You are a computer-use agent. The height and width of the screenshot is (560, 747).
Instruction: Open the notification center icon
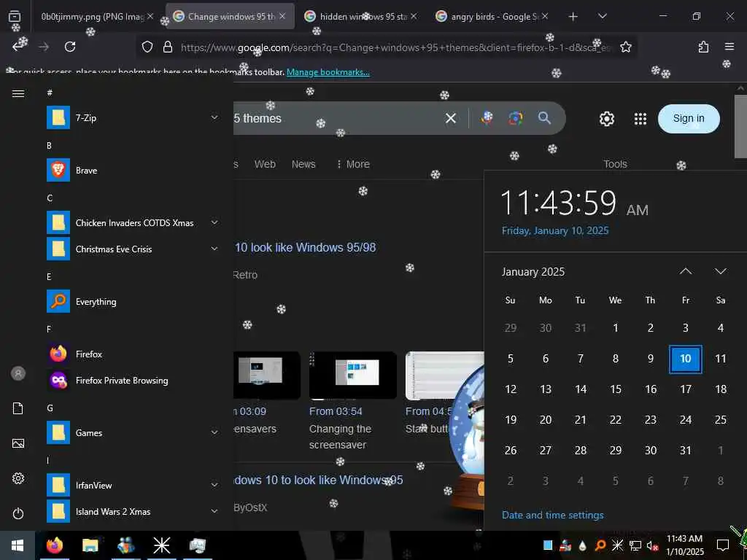pos(723,545)
